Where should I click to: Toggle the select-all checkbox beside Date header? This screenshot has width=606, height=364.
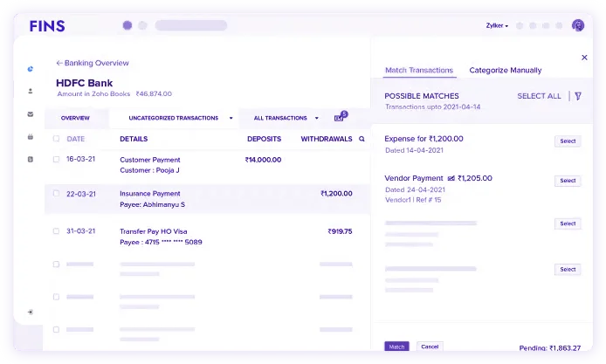[x=57, y=139]
